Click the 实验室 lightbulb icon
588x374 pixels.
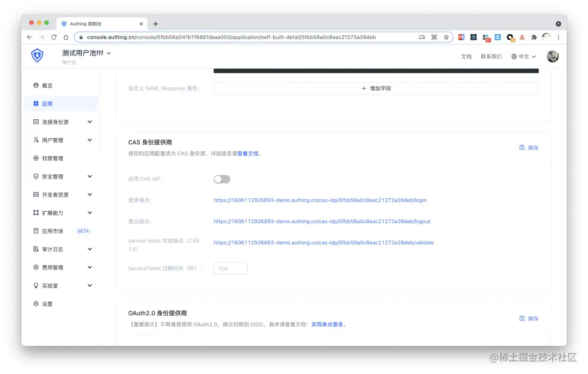pyautogui.click(x=36, y=285)
